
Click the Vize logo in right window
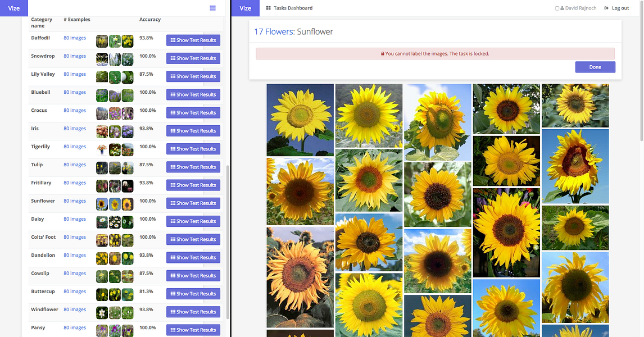click(x=245, y=8)
